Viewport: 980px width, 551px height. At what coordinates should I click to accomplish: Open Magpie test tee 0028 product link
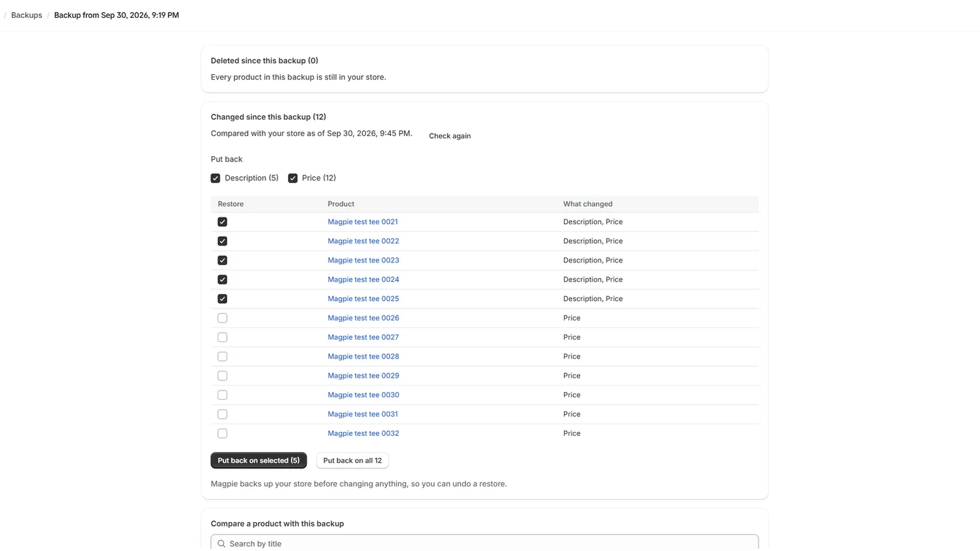[363, 356]
